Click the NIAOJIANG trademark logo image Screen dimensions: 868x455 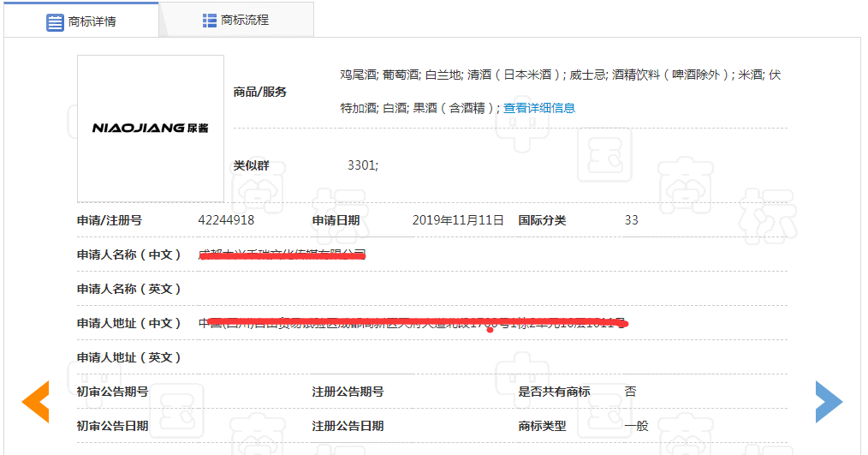pyautogui.click(x=151, y=128)
